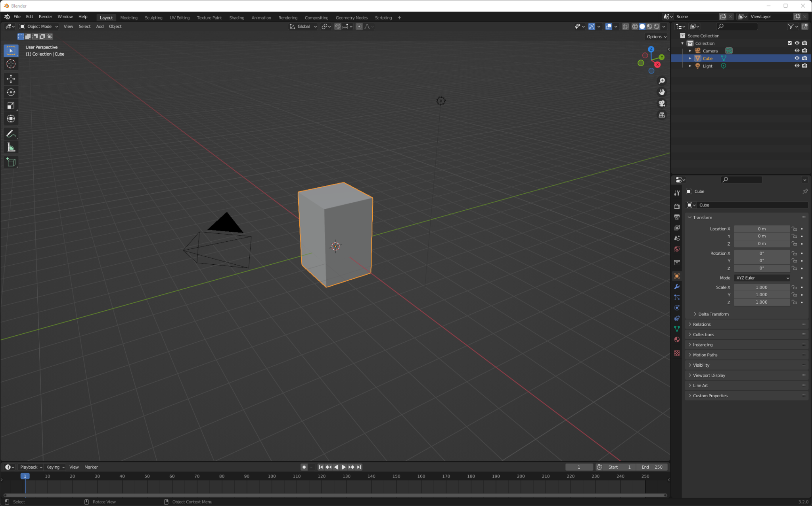Switch to the Shading workspace tab
Image resolution: width=812 pixels, height=506 pixels.
[237, 17]
